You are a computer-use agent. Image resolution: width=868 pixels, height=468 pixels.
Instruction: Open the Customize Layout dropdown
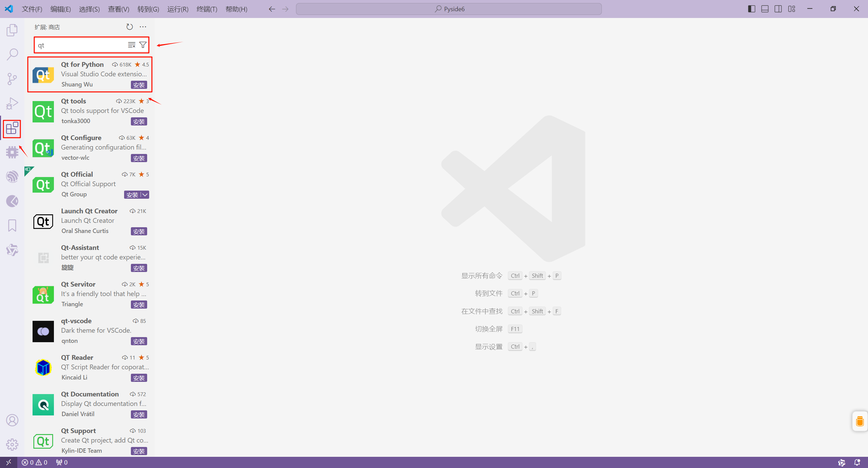pyautogui.click(x=792, y=9)
